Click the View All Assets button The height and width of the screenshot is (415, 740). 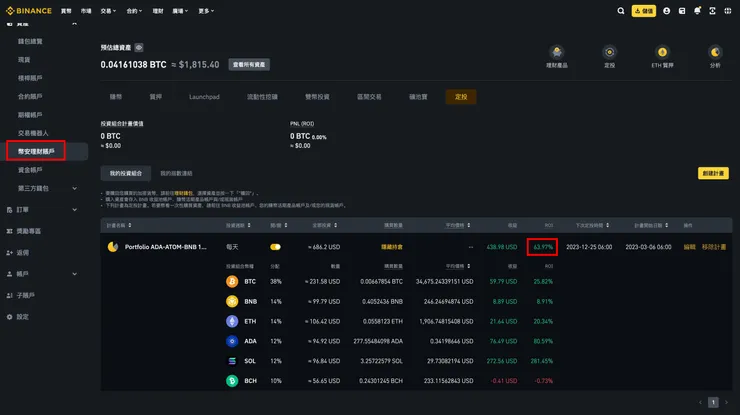[249, 65]
